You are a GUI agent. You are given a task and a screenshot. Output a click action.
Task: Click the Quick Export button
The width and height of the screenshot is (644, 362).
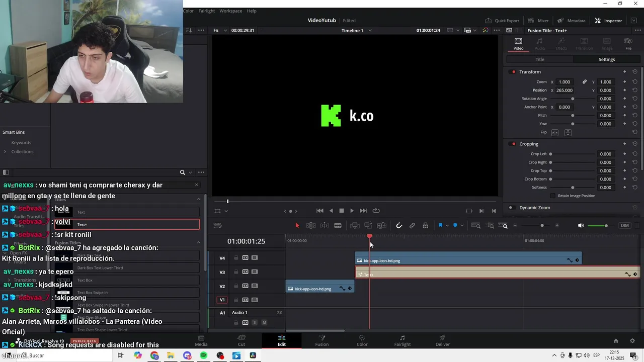[502, 21]
